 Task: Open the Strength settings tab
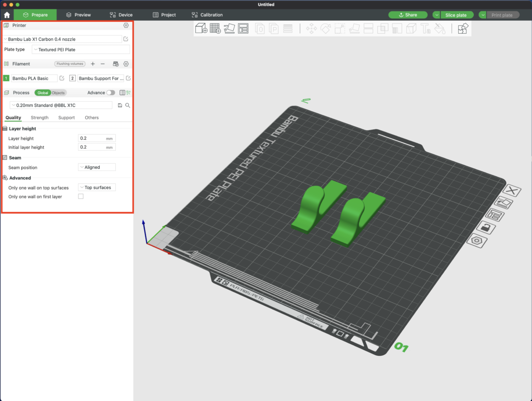pyautogui.click(x=39, y=118)
